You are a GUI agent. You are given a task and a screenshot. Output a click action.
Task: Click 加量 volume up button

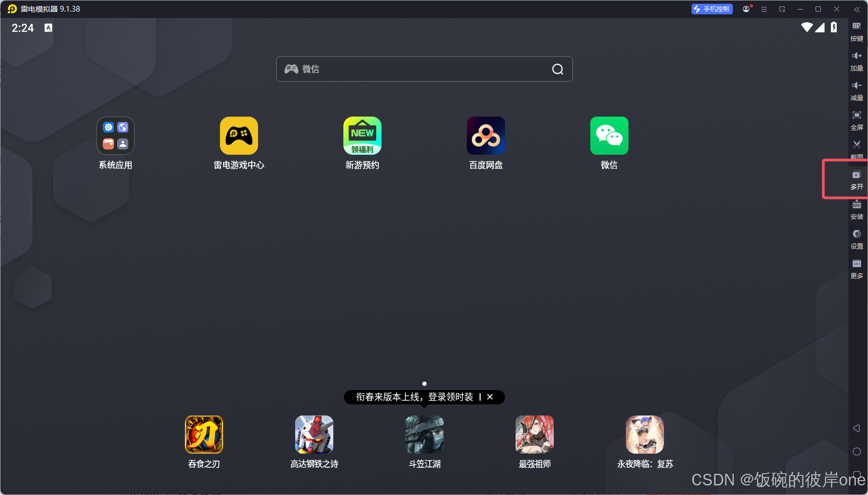[x=857, y=61]
